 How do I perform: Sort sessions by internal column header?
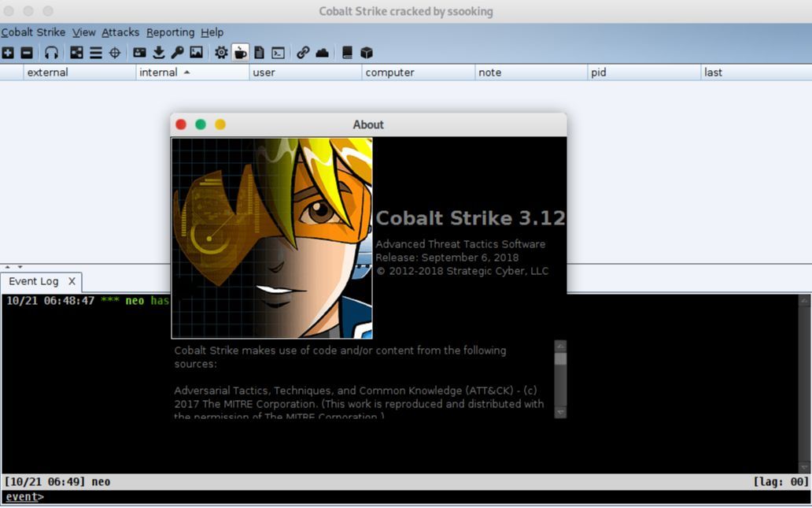193,72
